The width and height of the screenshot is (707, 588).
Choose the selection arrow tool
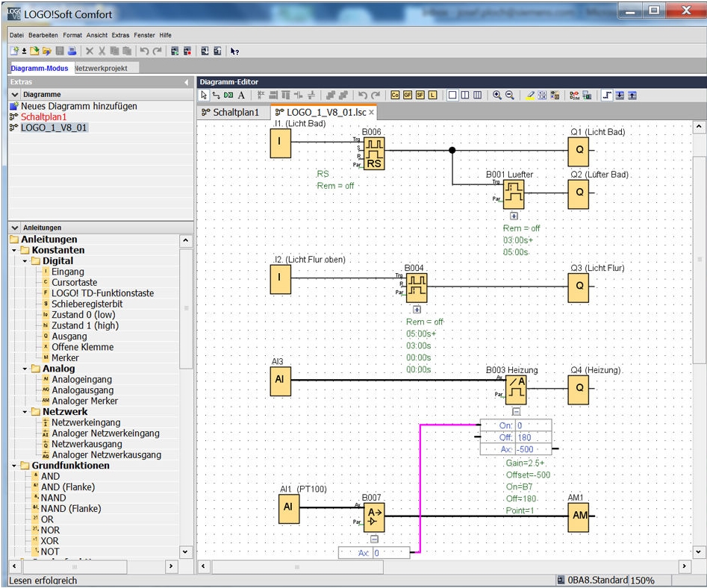click(204, 95)
